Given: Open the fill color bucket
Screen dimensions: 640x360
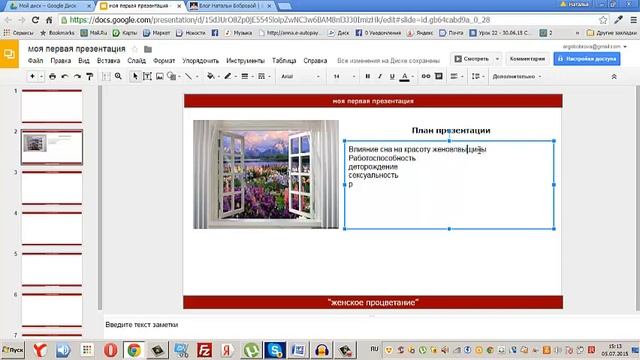Looking at the screenshot, I should (x=211, y=76).
